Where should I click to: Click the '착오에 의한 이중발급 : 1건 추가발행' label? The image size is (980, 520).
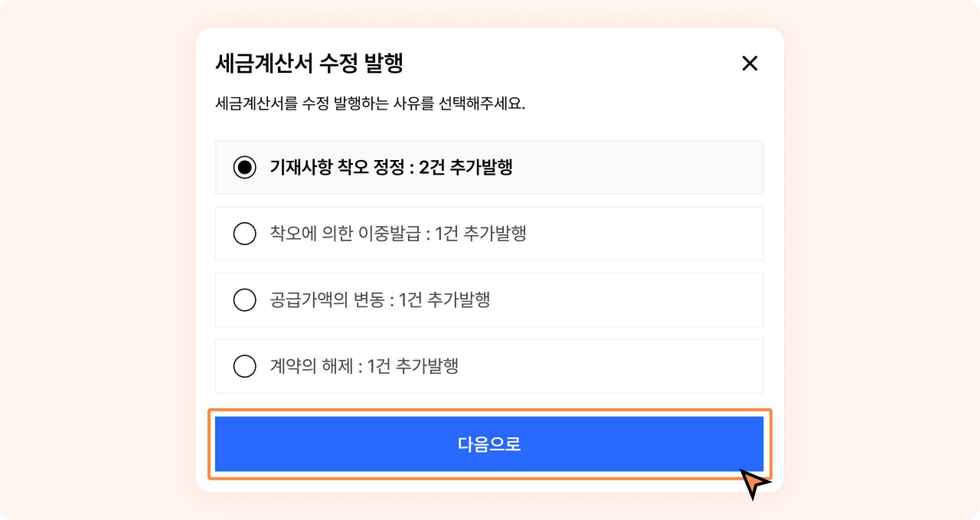(x=398, y=234)
